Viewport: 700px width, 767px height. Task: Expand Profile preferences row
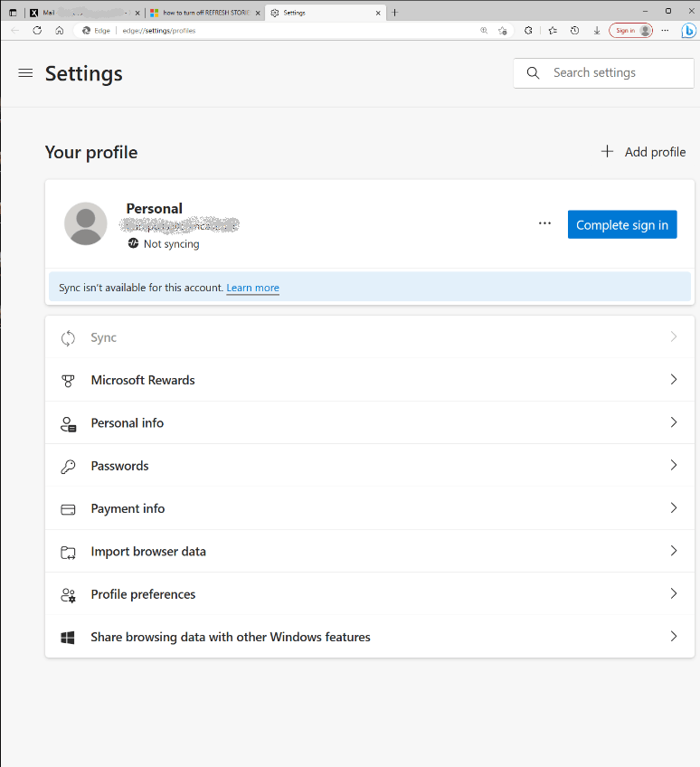pyautogui.click(x=369, y=594)
